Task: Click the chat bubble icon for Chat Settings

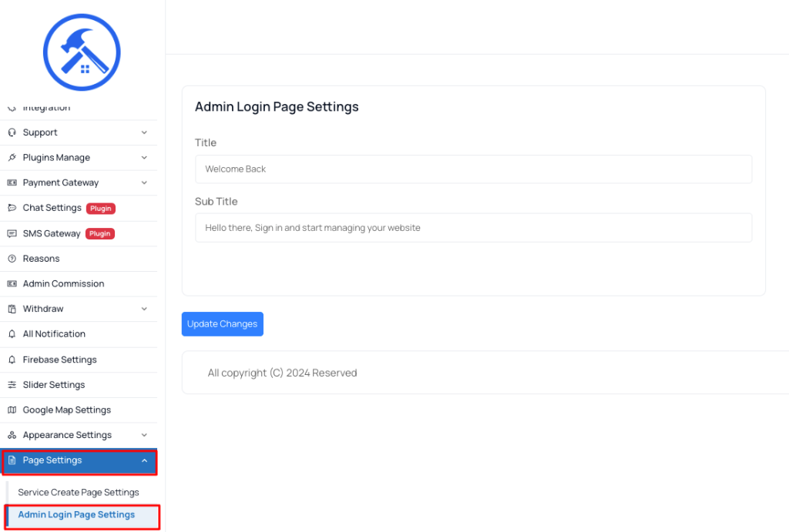Action: pos(12,208)
